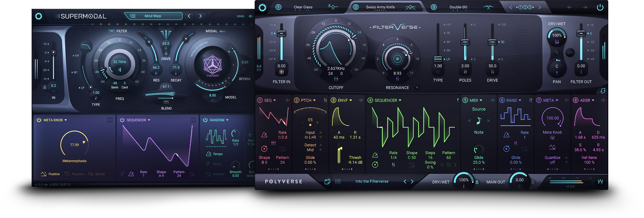
Task: Click the Undo button in Supermodal
Action: 241,16
